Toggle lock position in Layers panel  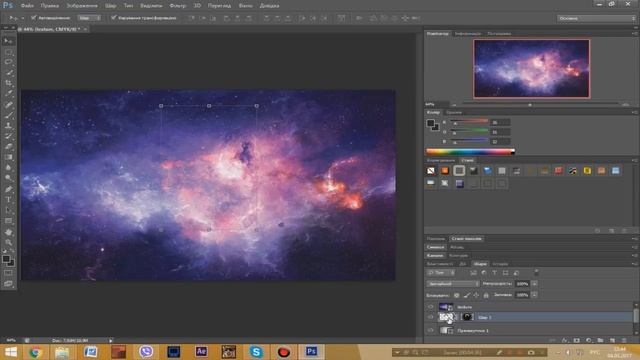pos(476,295)
